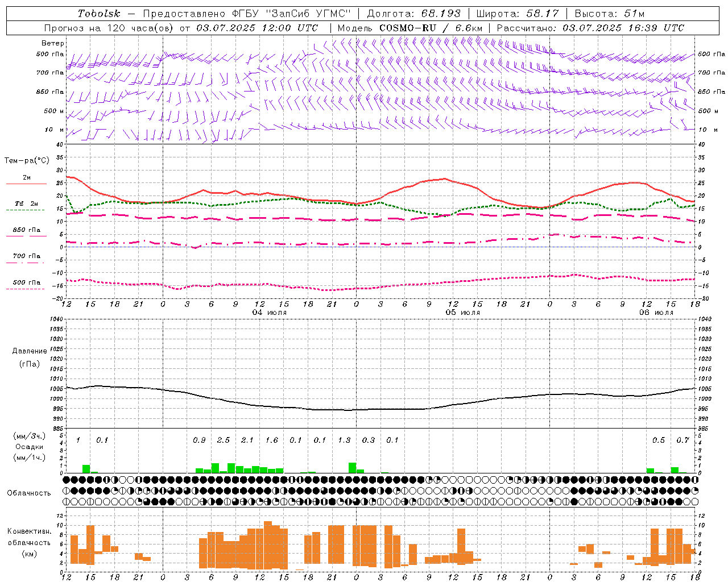This screenshot has height=582, width=728.
Task: Click the 04 июля date label
Action: coord(270,313)
